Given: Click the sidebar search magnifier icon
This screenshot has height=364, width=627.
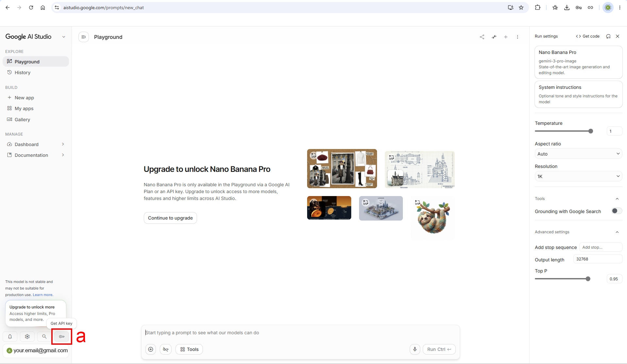Looking at the screenshot, I should (44, 336).
